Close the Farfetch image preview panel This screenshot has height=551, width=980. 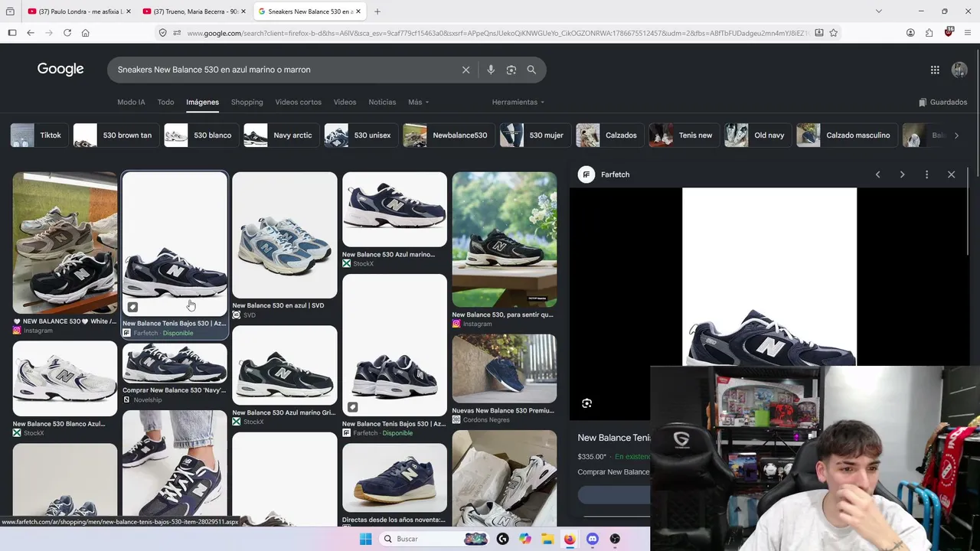click(x=952, y=174)
